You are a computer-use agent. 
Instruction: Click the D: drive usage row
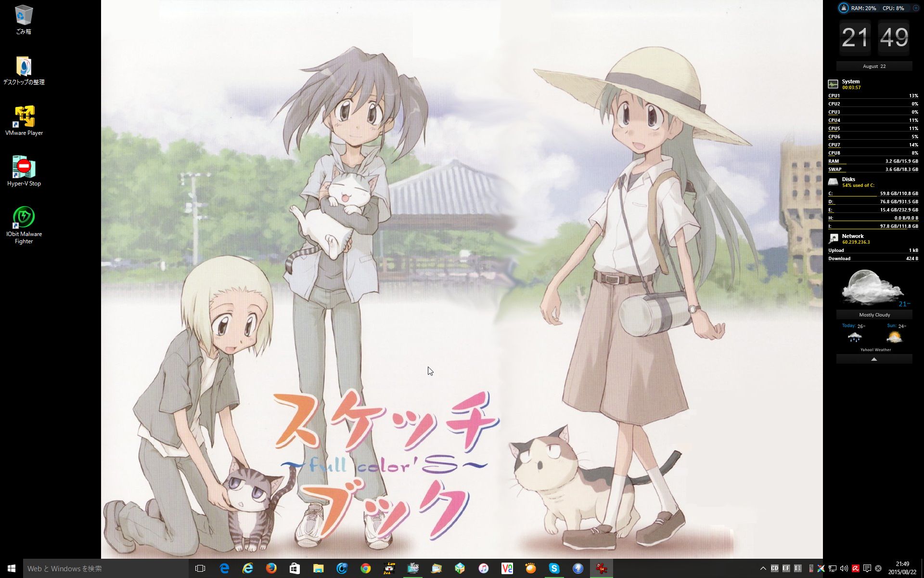pos(873,202)
